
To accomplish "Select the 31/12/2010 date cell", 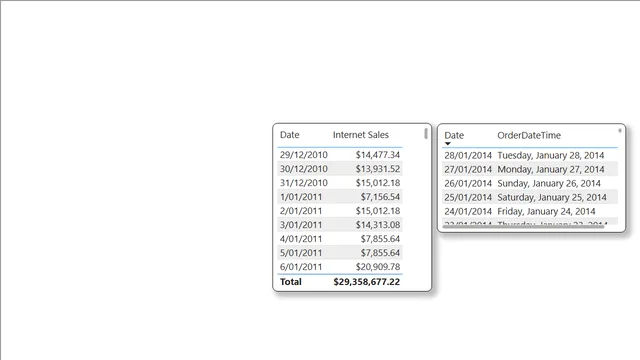I will [303, 183].
